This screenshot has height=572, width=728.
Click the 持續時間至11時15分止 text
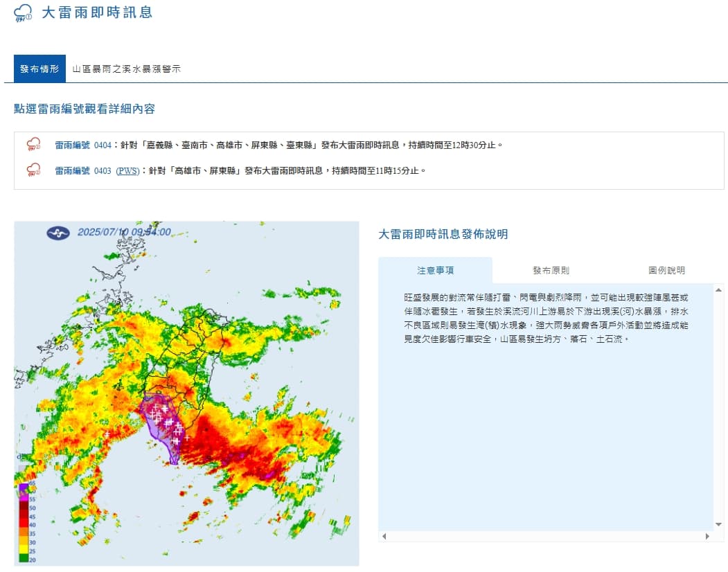click(375, 171)
